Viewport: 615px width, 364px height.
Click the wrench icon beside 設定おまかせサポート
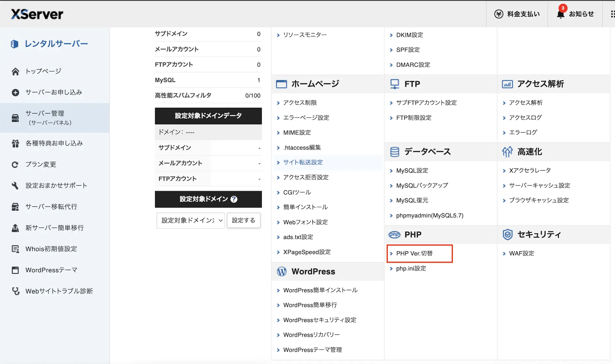(15, 186)
